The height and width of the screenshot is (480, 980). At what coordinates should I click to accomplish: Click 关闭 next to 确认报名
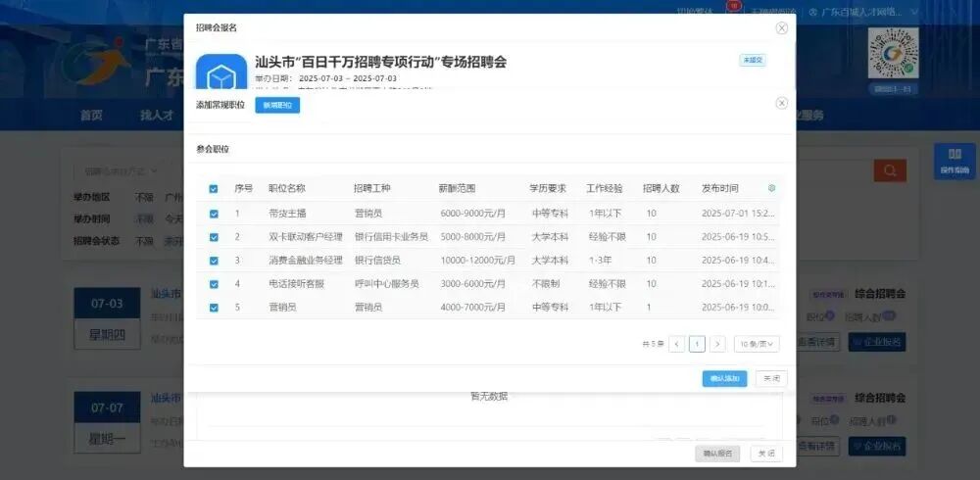[x=766, y=454]
